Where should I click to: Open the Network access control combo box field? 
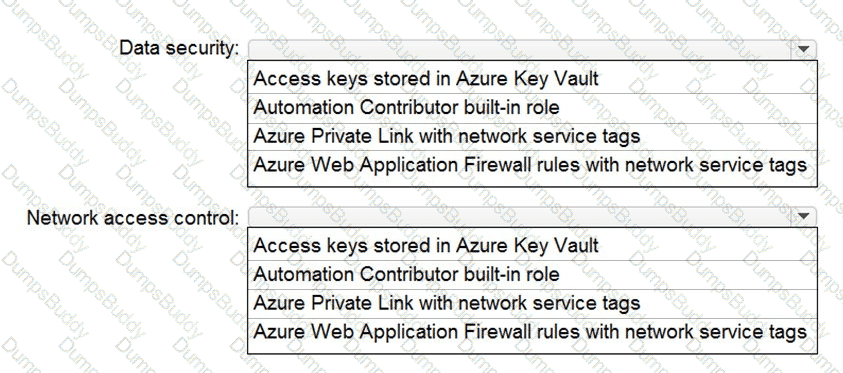[532, 216]
